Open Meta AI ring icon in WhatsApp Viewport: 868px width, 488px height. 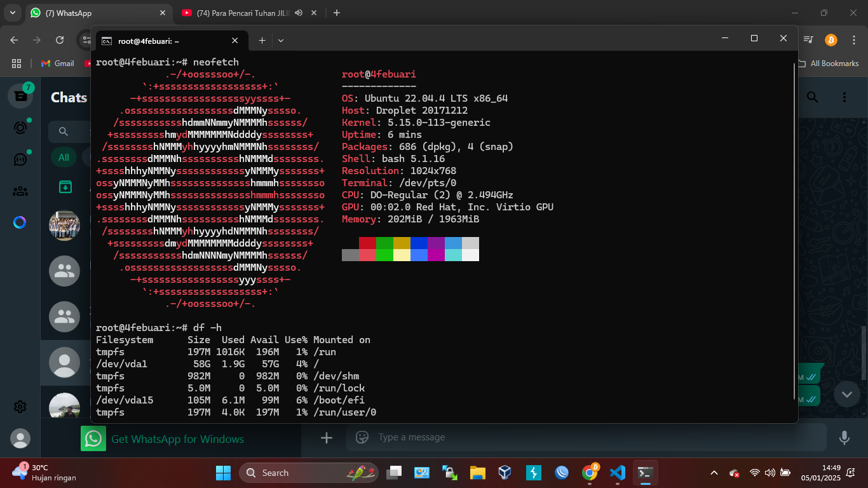pos(20,222)
